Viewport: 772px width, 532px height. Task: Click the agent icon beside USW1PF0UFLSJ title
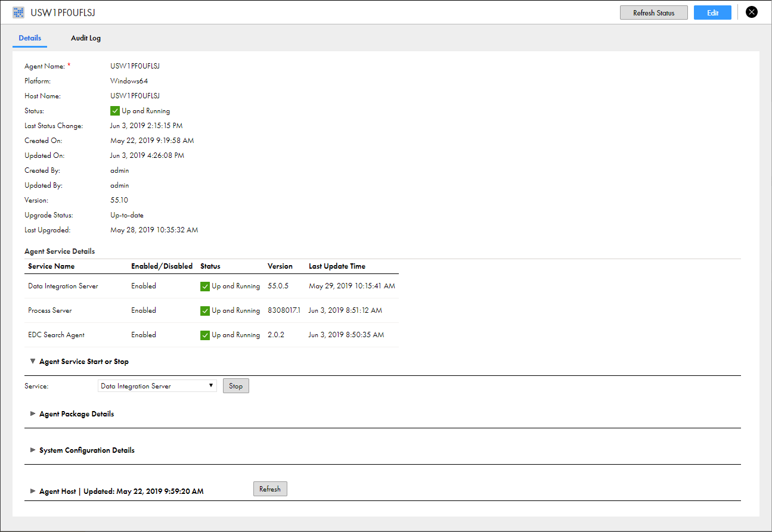pos(18,13)
